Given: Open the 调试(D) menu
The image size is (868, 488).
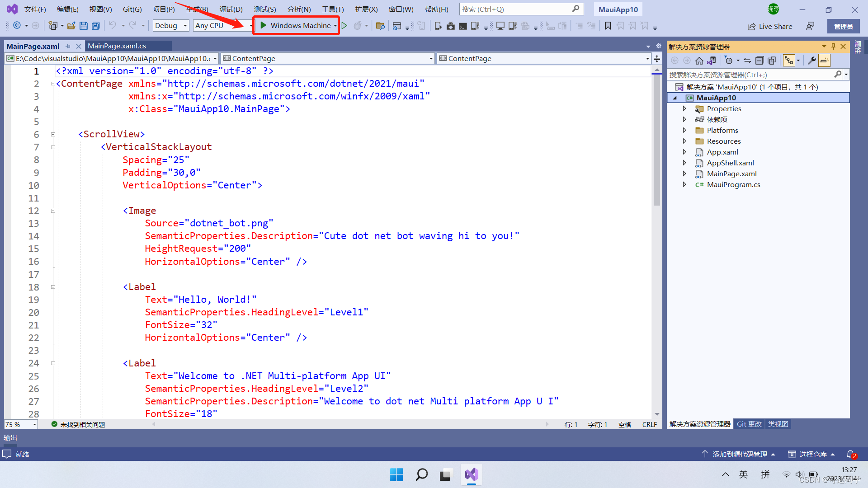Looking at the screenshot, I should click(231, 9).
